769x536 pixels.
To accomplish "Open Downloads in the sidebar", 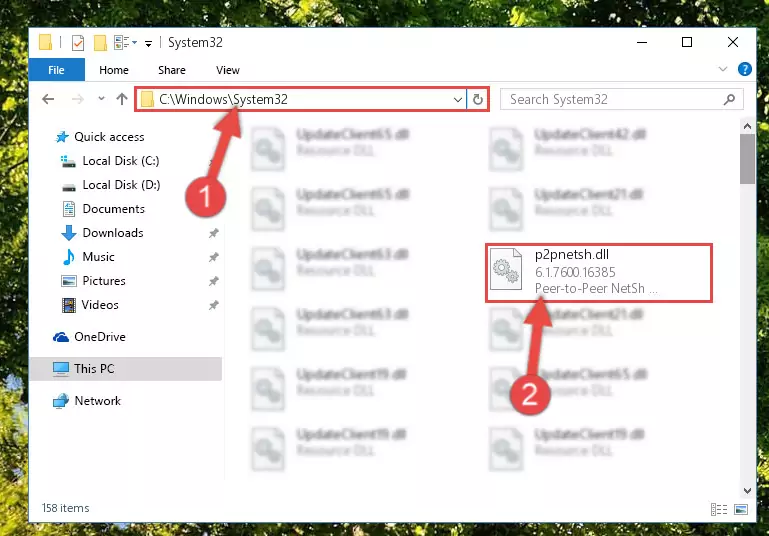I will (x=113, y=233).
